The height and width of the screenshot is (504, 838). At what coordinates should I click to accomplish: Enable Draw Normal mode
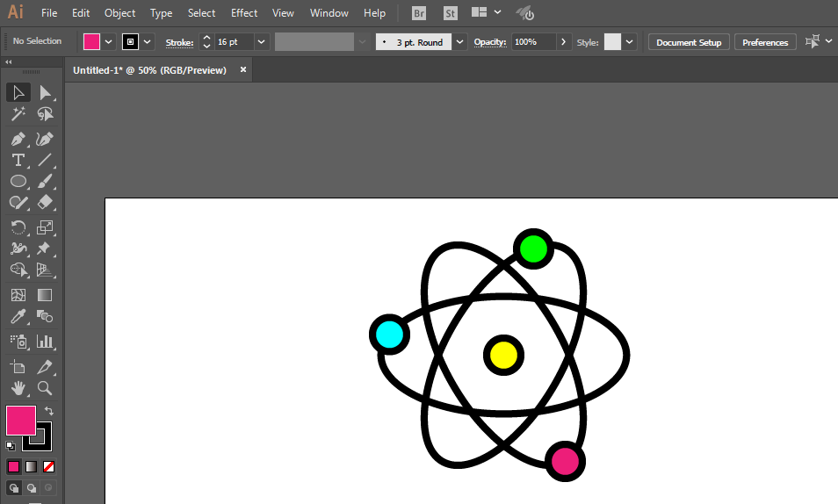[x=14, y=487]
